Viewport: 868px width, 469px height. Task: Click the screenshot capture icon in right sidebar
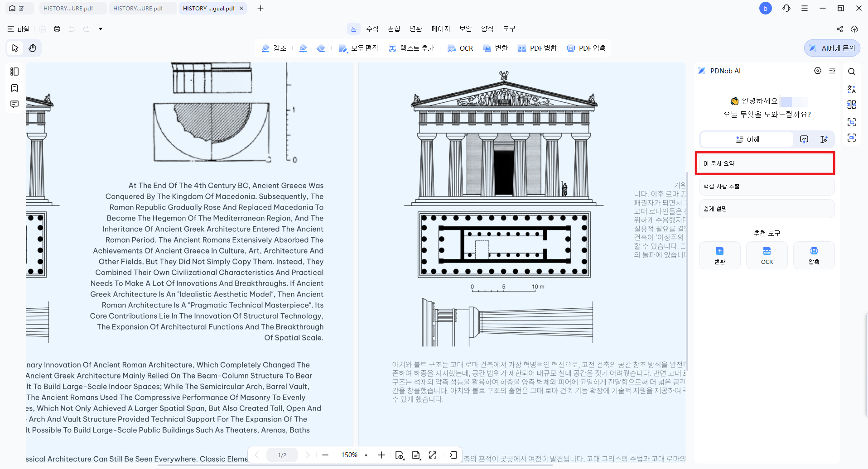(852, 122)
